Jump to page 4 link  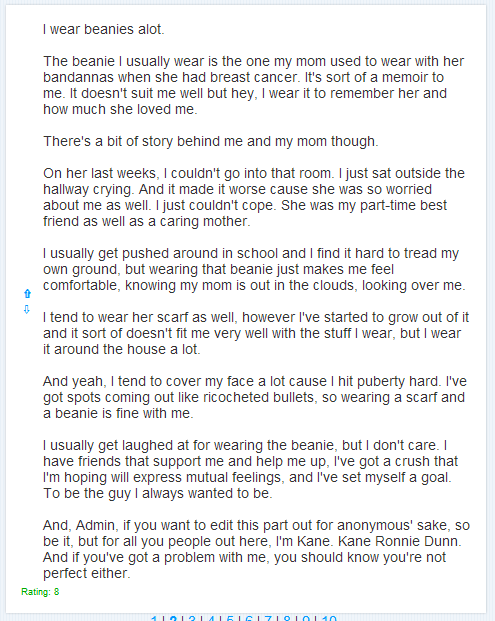[211, 619]
